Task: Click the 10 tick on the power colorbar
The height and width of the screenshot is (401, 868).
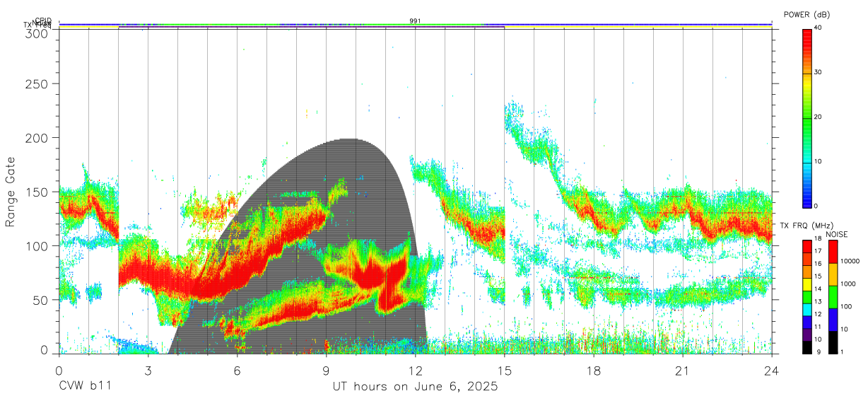Action: (819, 161)
